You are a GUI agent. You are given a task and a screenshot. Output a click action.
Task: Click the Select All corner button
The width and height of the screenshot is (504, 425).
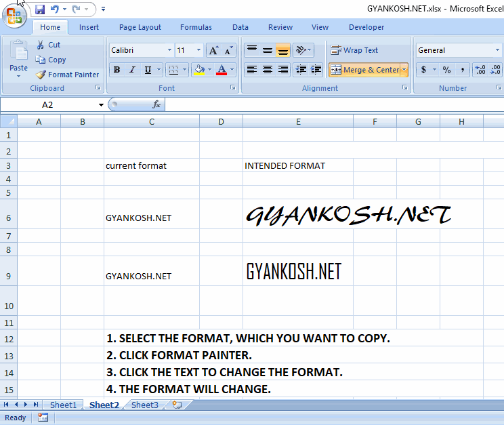(9, 121)
